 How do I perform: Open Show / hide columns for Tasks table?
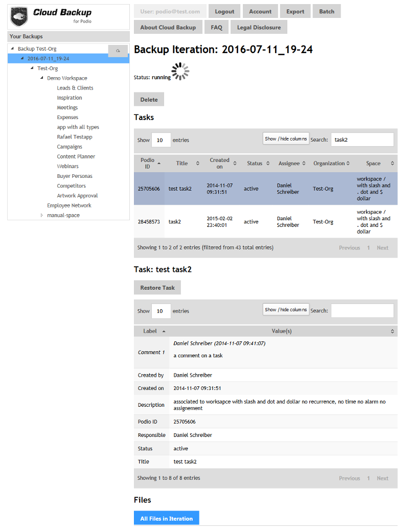tap(286, 139)
